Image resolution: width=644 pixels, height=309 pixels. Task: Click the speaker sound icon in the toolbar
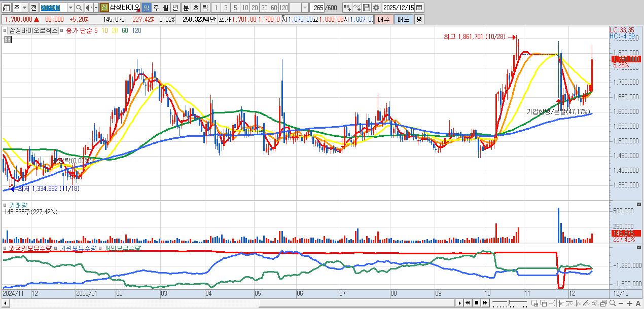pyautogui.click(x=89, y=8)
